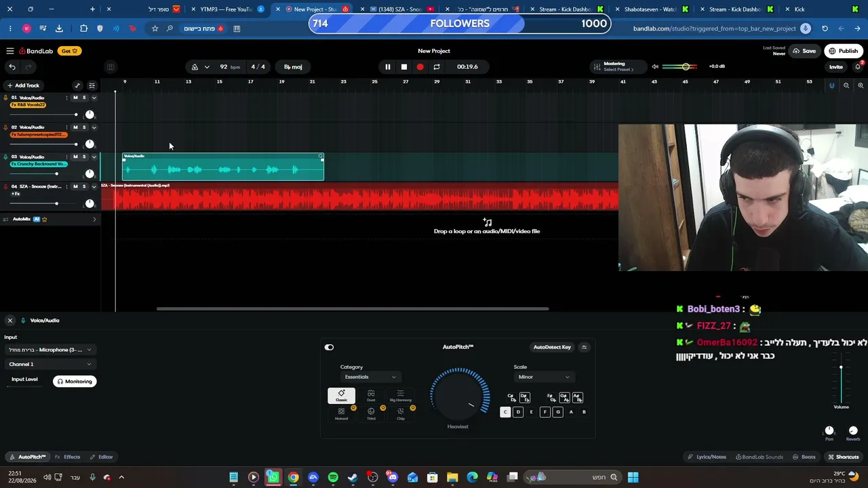Toggle the loop cycle button
The height and width of the screenshot is (488, 868).
point(437,66)
